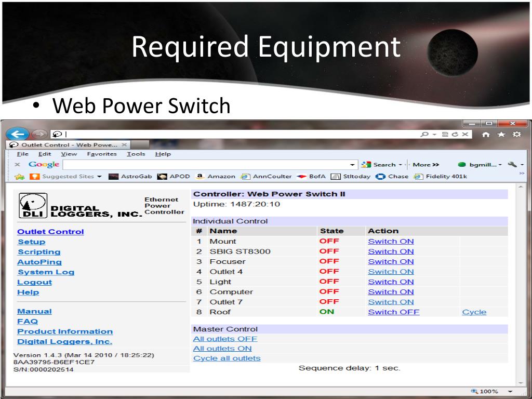The width and height of the screenshot is (532, 399).
Task: Open the browser Home icon
Action: click(486, 135)
